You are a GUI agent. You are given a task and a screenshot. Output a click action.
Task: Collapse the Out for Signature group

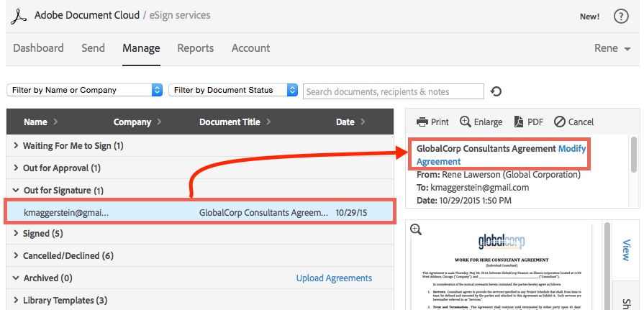point(17,191)
